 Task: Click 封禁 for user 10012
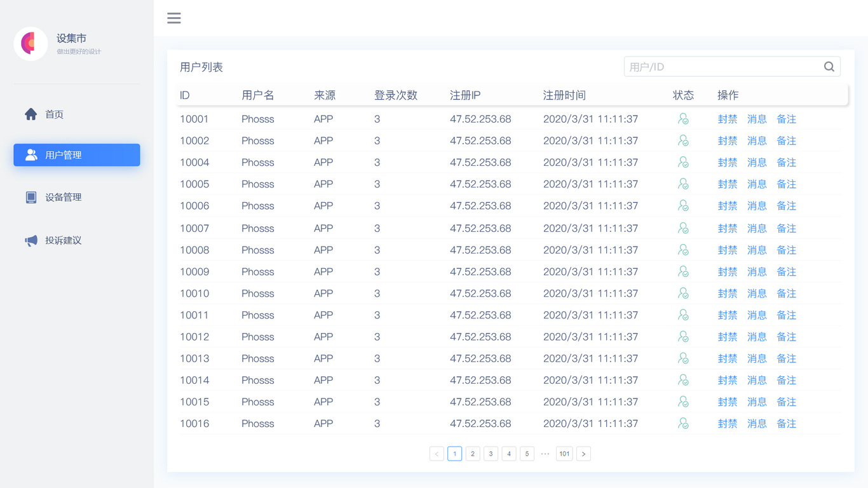(x=728, y=336)
